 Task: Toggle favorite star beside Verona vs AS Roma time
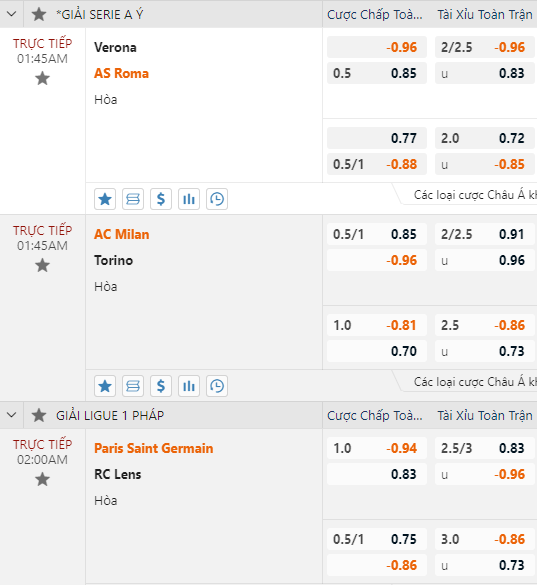pos(43,79)
